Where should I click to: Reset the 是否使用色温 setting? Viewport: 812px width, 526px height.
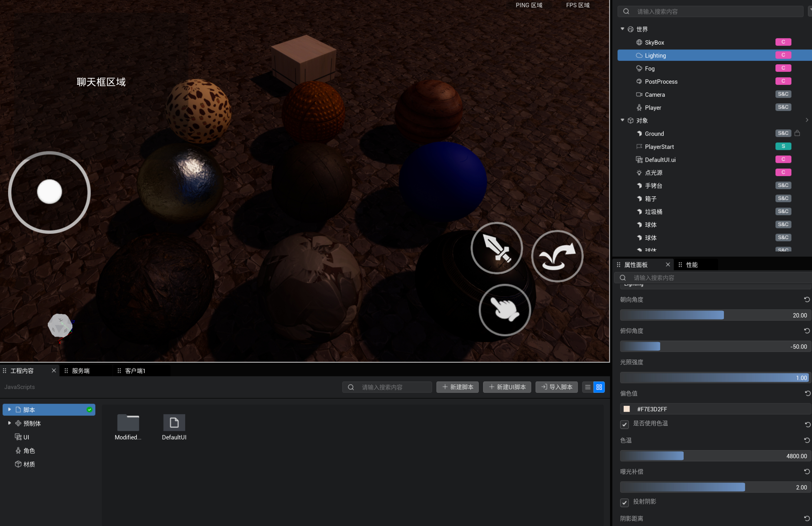point(807,424)
